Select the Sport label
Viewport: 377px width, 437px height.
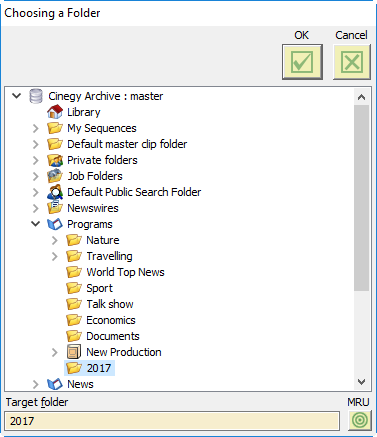click(100, 288)
